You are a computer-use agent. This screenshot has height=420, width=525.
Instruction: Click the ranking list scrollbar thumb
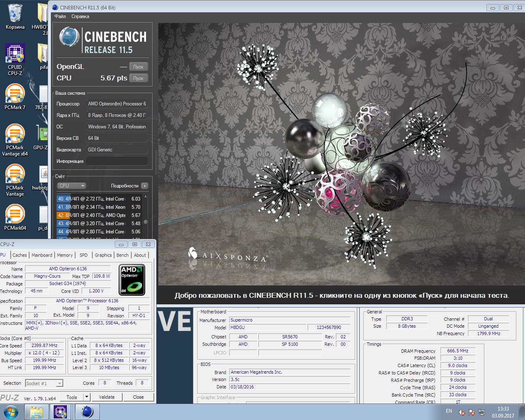pos(145,222)
